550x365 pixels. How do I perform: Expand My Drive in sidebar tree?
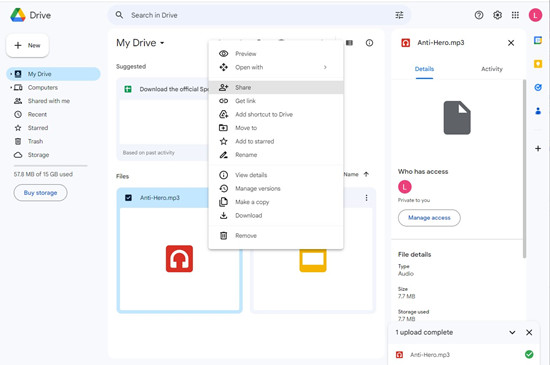[x=11, y=74]
